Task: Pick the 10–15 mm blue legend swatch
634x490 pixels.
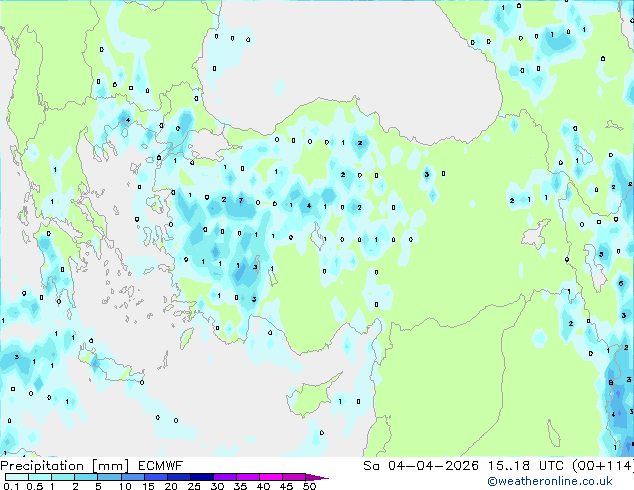Action: pyautogui.click(x=132, y=477)
